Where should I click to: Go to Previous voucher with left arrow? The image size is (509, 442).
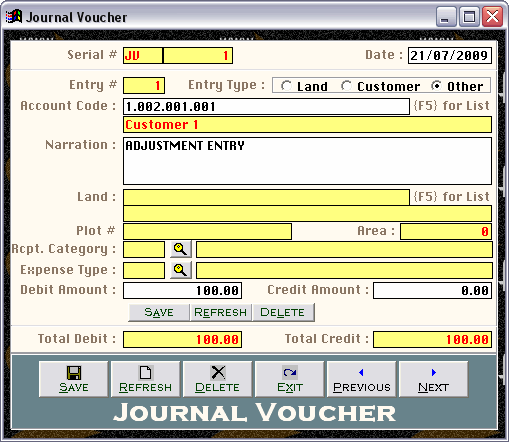tap(361, 379)
